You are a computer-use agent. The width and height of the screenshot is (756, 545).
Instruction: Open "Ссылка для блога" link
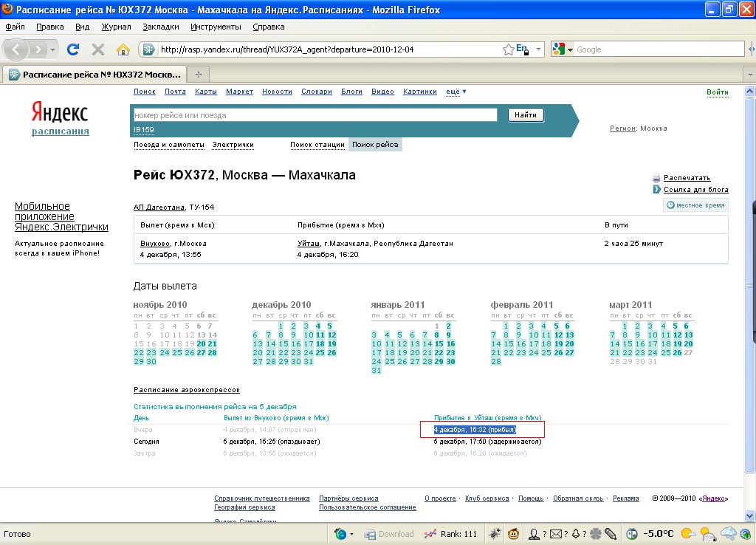[x=695, y=190]
